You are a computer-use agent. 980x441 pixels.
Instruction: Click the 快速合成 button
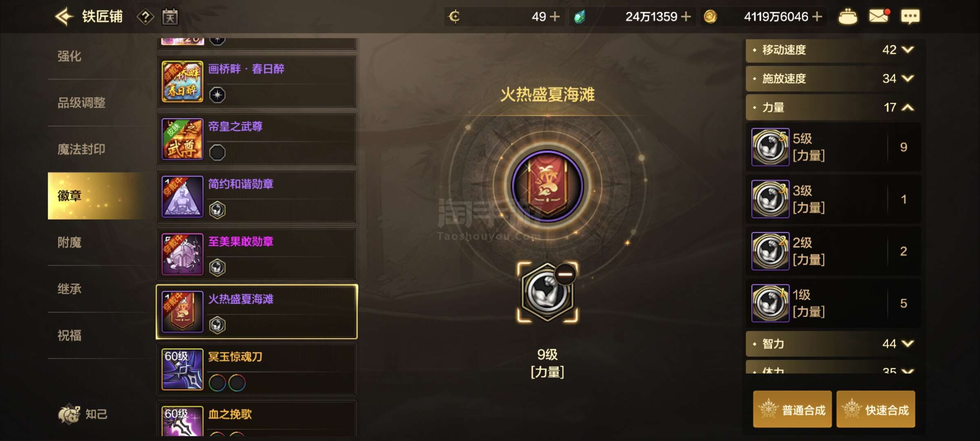pos(875,410)
